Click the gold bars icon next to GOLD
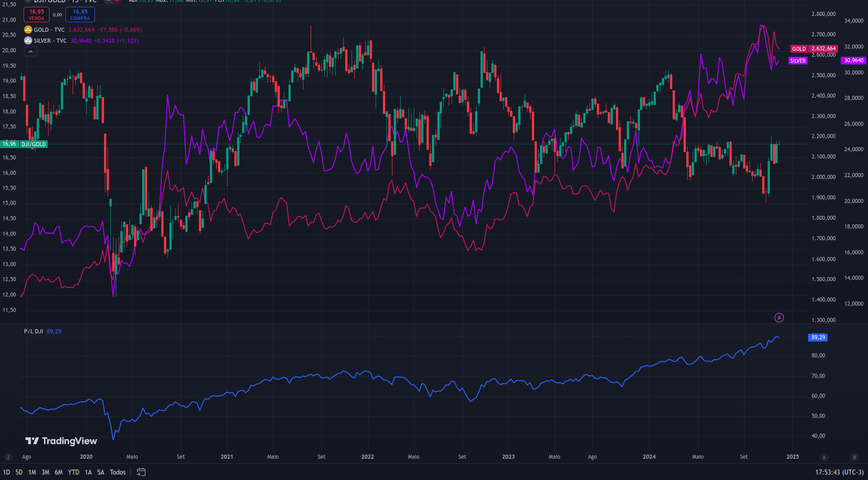 pyautogui.click(x=28, y=30)
